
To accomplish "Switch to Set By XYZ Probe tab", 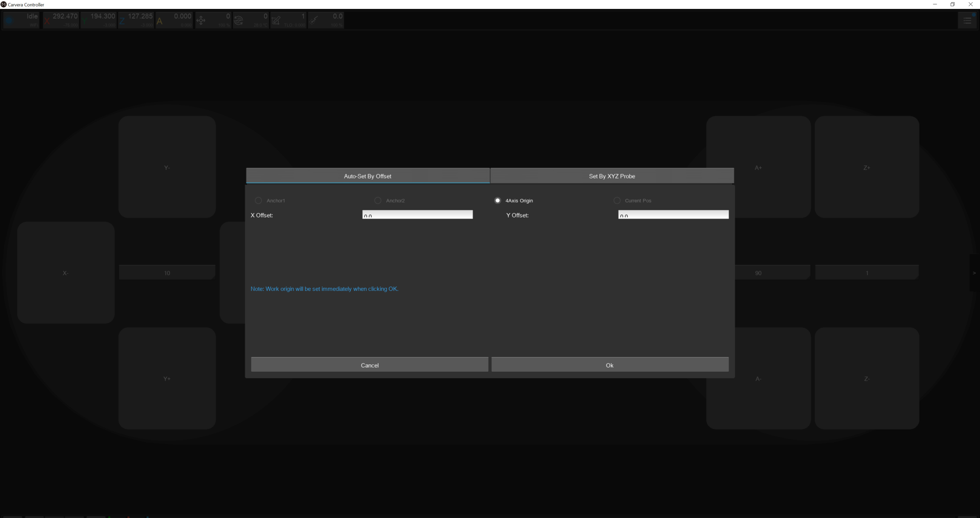I will [612, 176].
